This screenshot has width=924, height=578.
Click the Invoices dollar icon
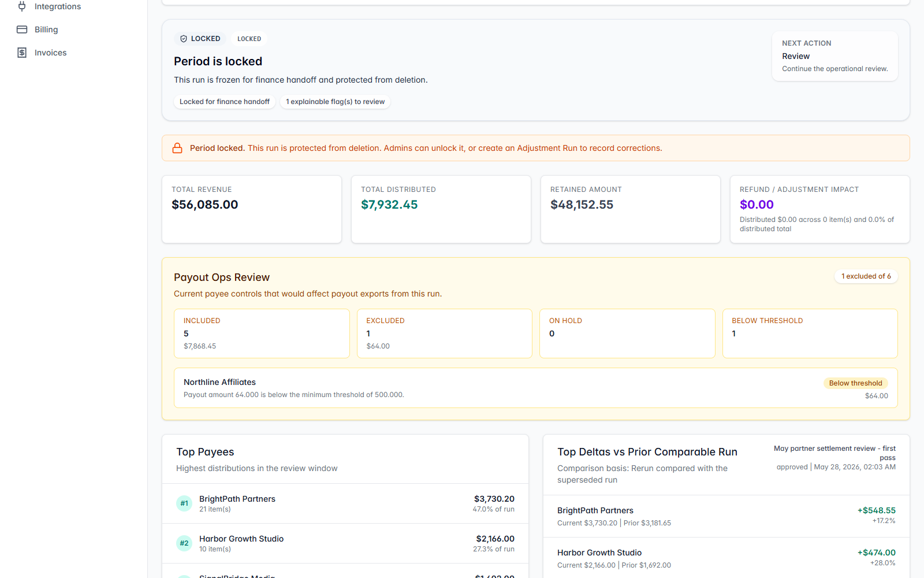(22, 53)
